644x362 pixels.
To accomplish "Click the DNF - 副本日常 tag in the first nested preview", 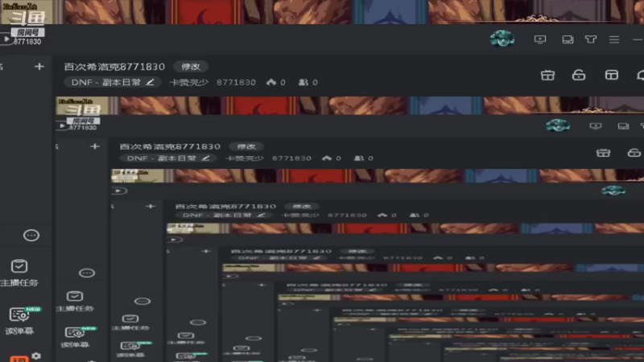I will pyautogui.click(x=168, y=158).
